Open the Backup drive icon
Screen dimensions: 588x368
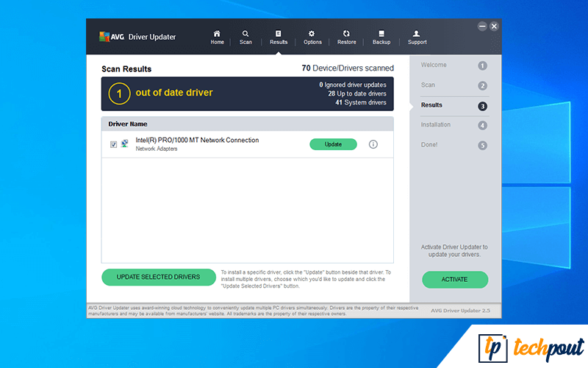tap(381, 34)
